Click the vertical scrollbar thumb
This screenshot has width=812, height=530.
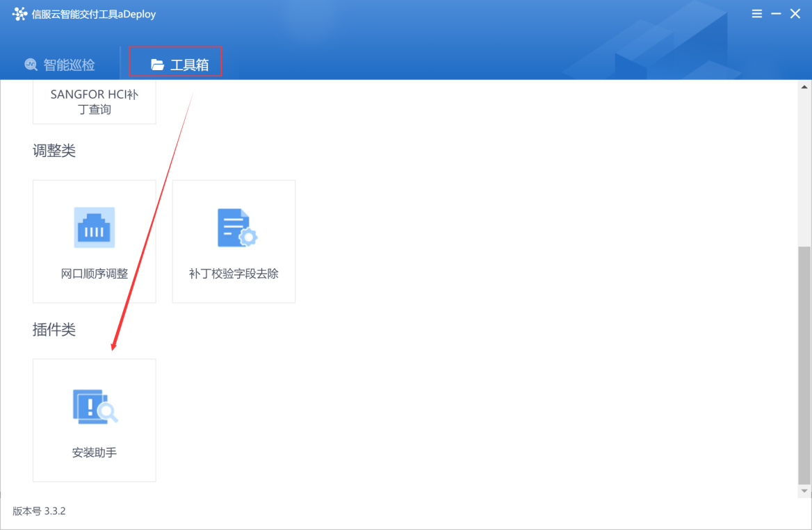tap(804, 365)
